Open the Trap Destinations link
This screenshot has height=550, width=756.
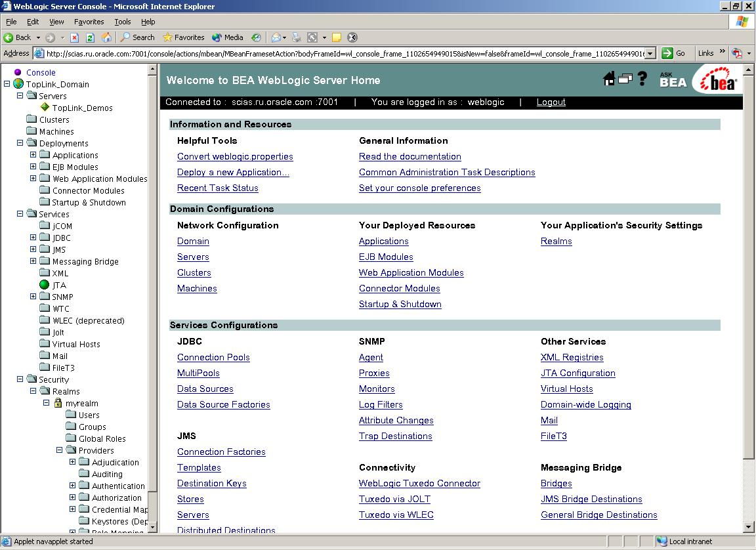(395, 436)
